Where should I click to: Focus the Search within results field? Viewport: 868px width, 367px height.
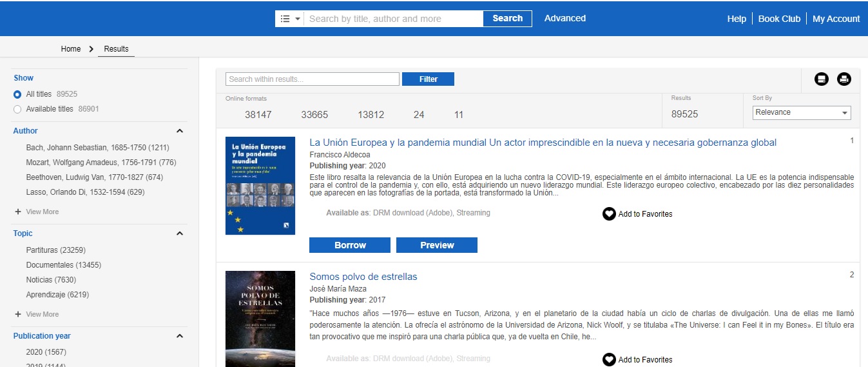coord(313,79)
